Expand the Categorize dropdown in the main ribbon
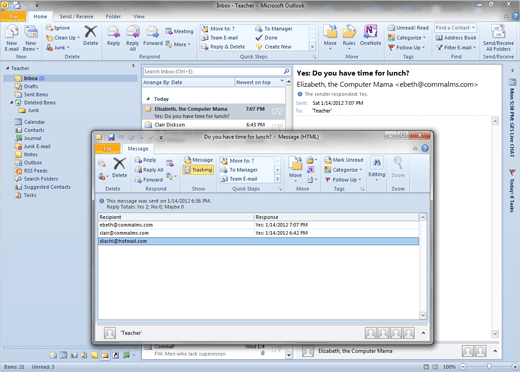Screen dimensions: 520x372 [x=407, y=38]
